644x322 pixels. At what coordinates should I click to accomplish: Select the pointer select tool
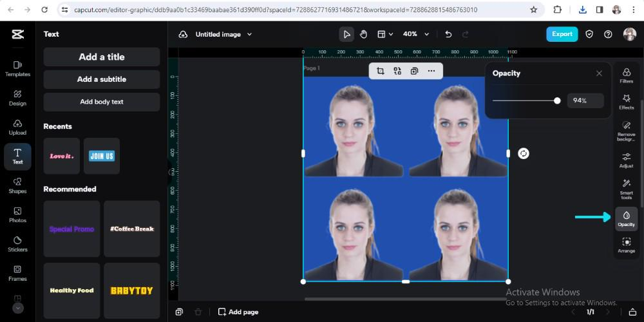pos(346,35)
